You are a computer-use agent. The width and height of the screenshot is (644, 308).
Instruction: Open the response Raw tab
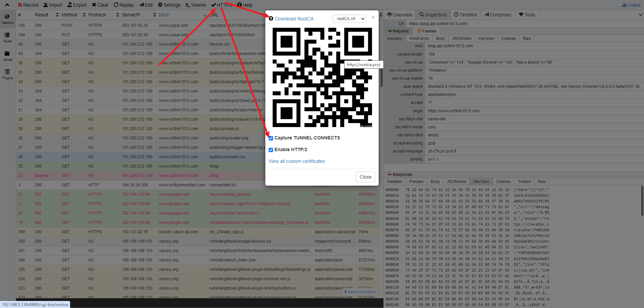click(x=542, y=182)
